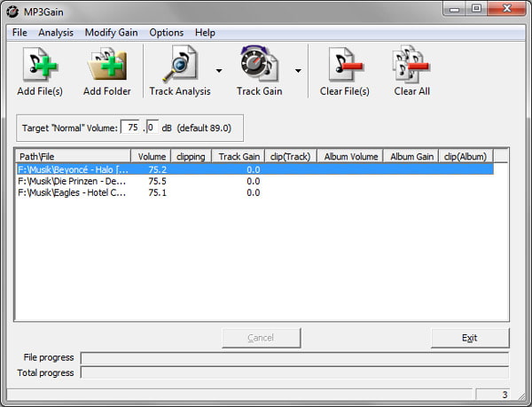Run Track Analysis from the toolbar
This screenshot has height=407, width=532.
(x=180, y=65)
